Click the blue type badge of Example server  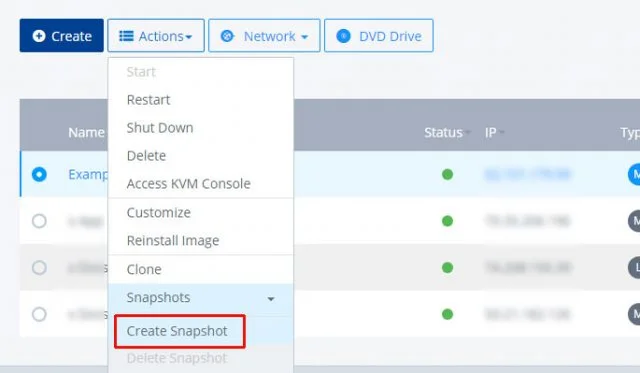[x=634, y=174]
